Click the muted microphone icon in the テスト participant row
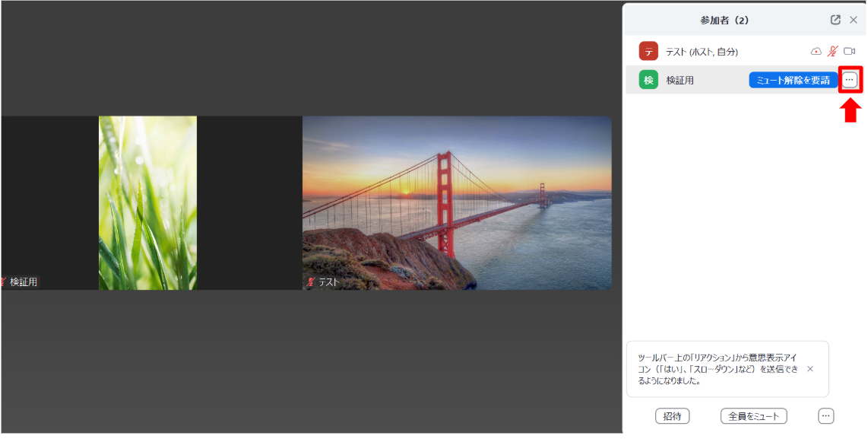868x439 pixels. [832, 52]
